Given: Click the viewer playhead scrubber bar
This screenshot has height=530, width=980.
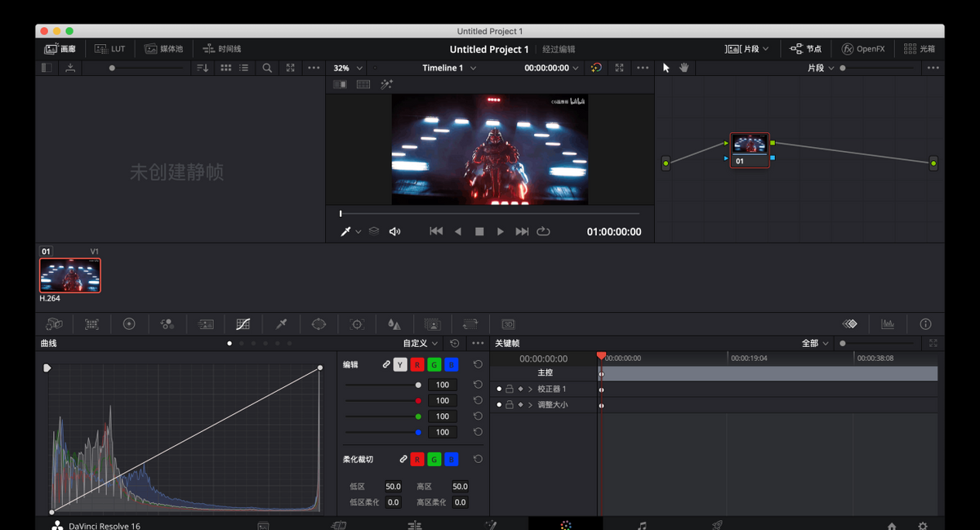Looking at the screenshot, I should (x=489, y=214).
